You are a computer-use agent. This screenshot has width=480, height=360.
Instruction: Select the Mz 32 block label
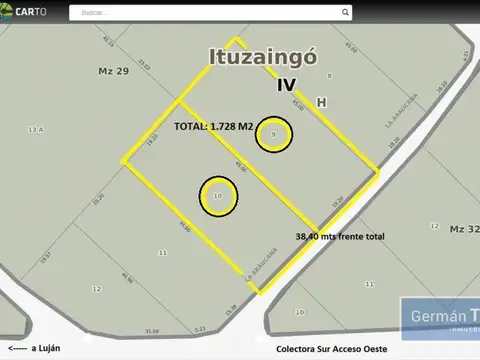click(x=465, y=229)
